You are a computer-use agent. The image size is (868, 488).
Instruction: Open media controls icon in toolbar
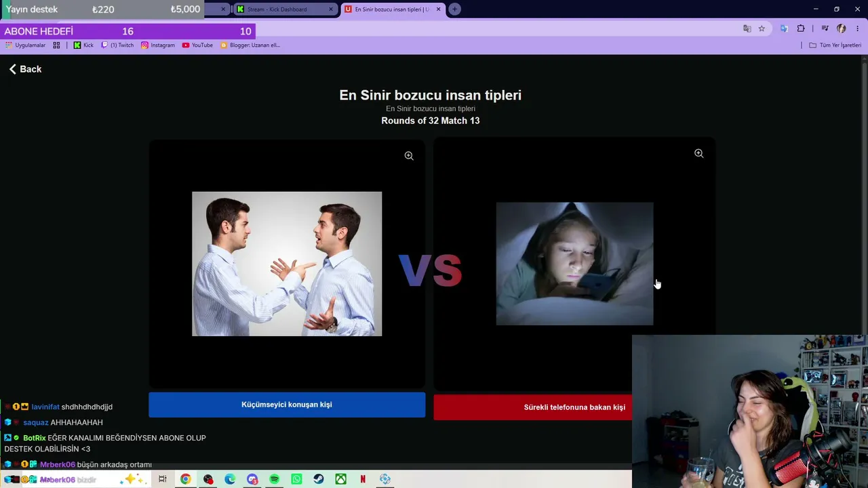(x=825, y=28)
